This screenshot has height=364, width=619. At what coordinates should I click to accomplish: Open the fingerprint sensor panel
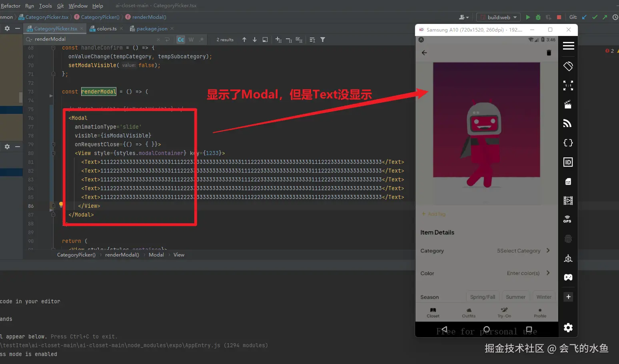pyautogui.click(x=568, y=239)
